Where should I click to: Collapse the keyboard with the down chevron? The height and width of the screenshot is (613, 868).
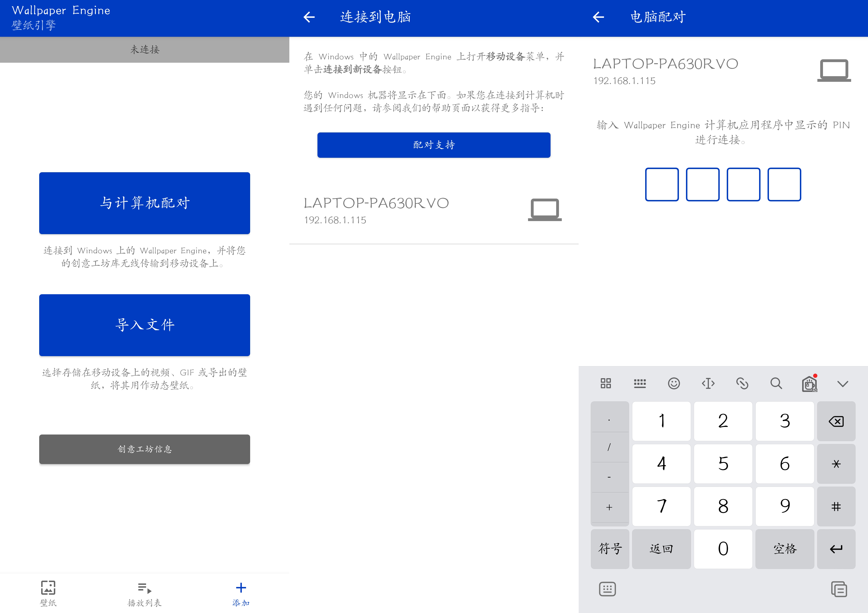click(x=843, y=384)
